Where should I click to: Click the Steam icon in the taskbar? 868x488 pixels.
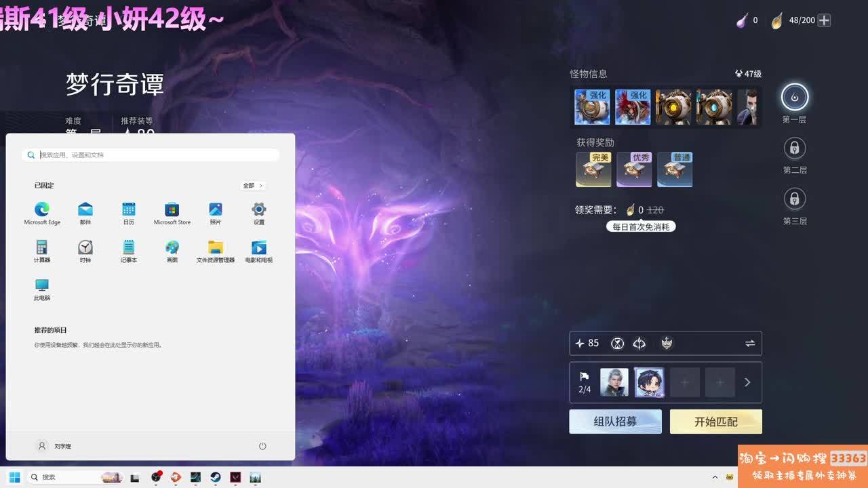pos(216,477)
